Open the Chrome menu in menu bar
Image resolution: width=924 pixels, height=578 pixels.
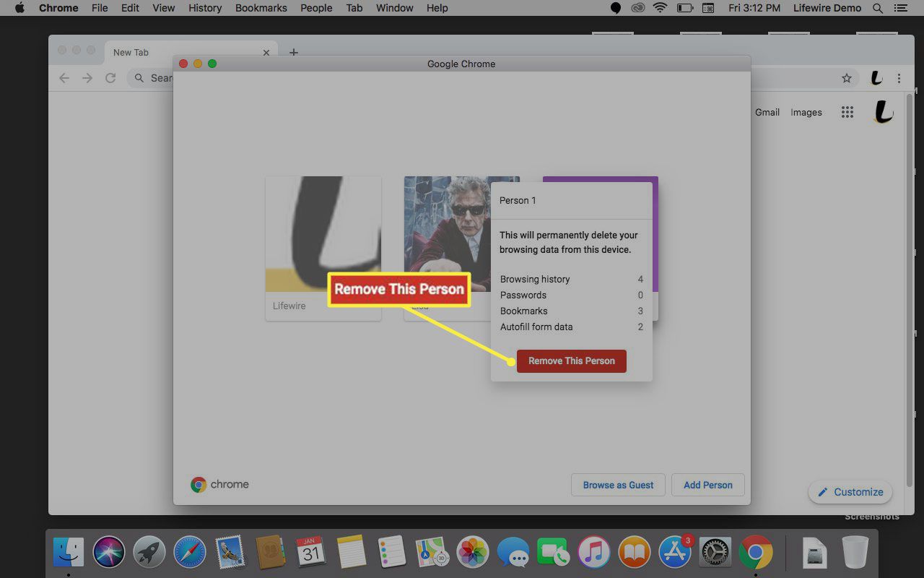58,8
